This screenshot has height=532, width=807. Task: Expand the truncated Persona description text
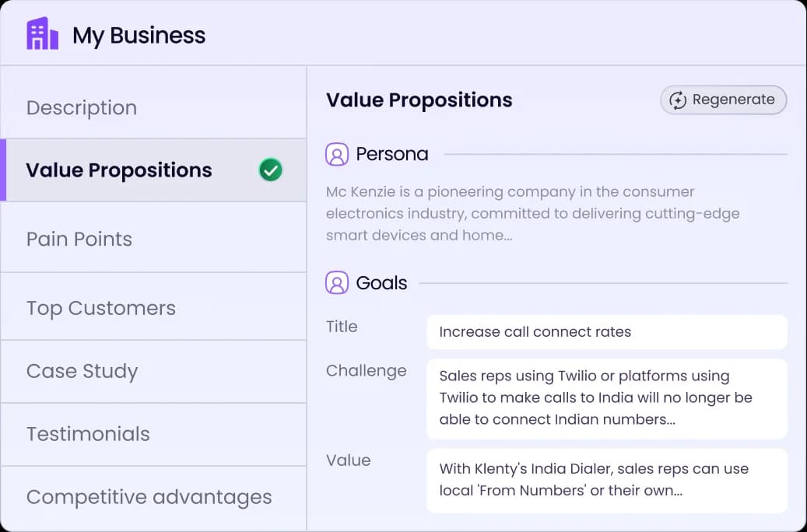(x=532, y=213)
